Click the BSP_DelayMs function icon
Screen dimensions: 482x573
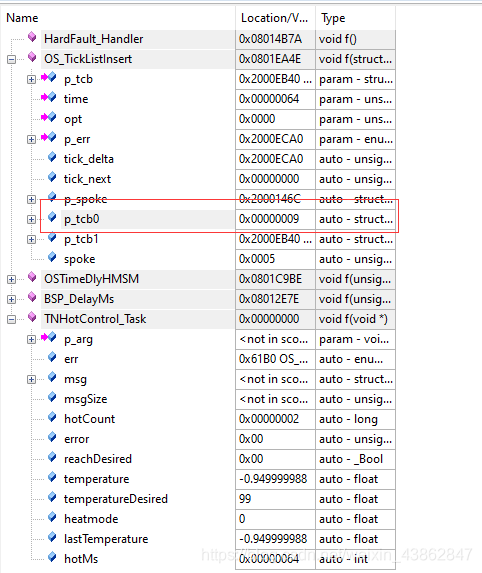coord(32,297)
